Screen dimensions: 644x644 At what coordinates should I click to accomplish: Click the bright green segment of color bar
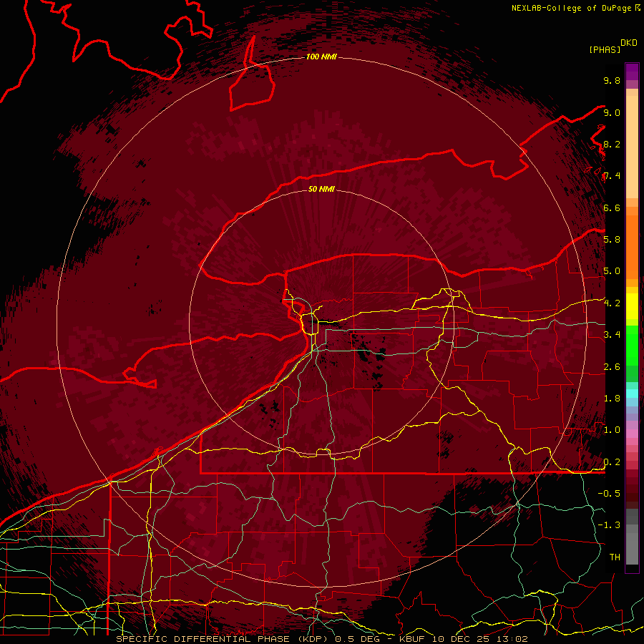(x=632, y=345)
